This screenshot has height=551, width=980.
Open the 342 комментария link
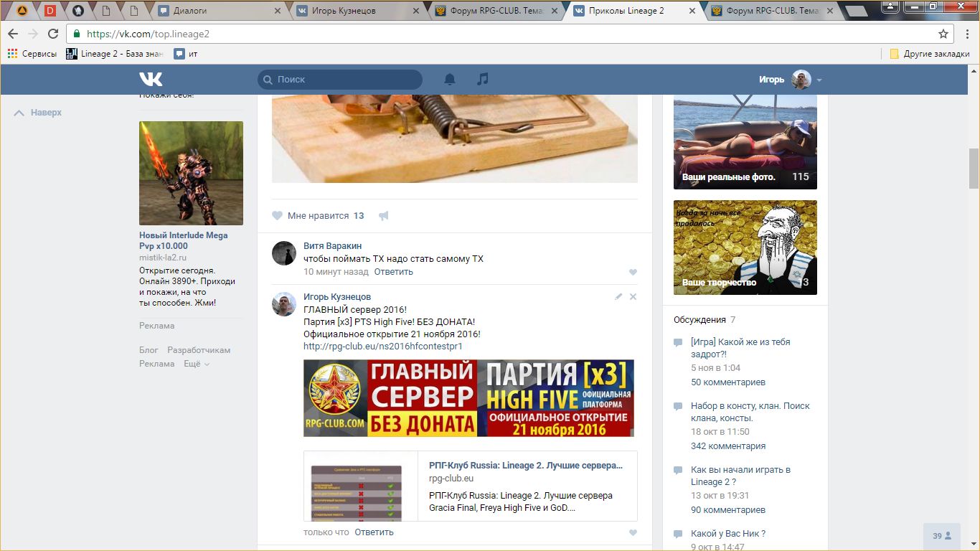tap(728, 446)
